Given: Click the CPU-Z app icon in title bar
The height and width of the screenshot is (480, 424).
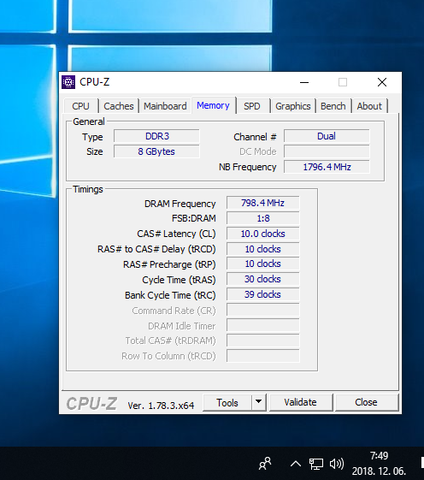Looking at the screenshot, I should pyautogui.click(x=68, y=82).
